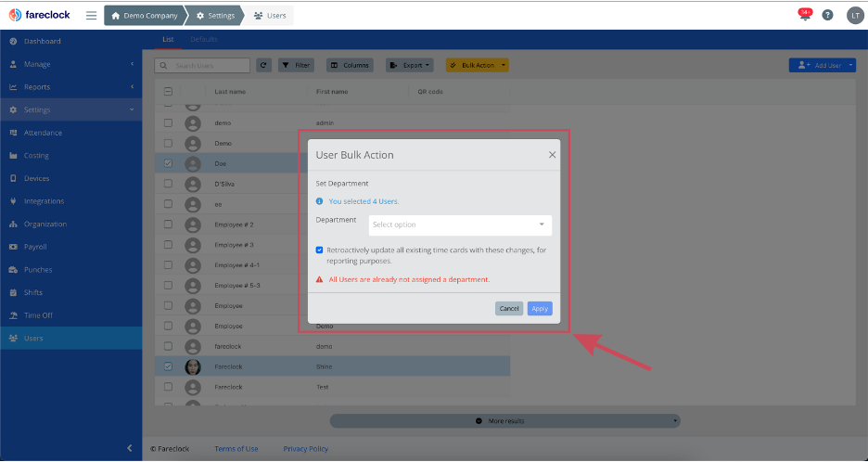Open notifications bell icon
The height and width of the screenshot is (462, 868).
[x=805, y=15]
